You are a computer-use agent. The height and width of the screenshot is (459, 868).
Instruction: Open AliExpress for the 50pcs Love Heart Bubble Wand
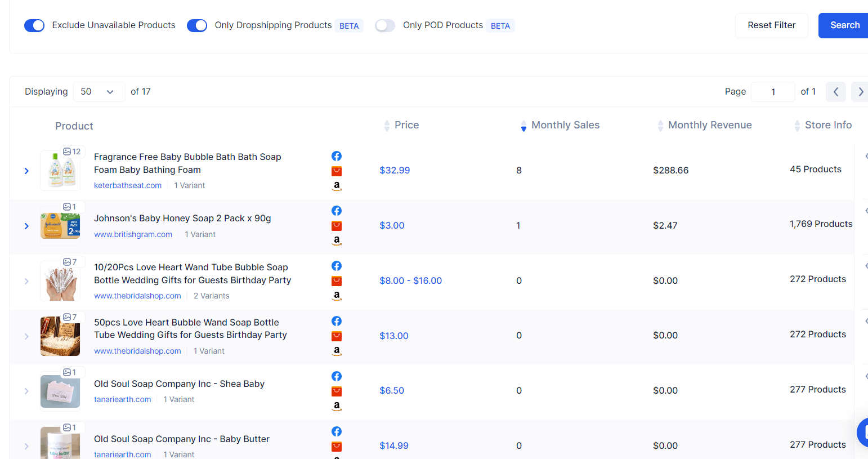(x=336, y=336)
